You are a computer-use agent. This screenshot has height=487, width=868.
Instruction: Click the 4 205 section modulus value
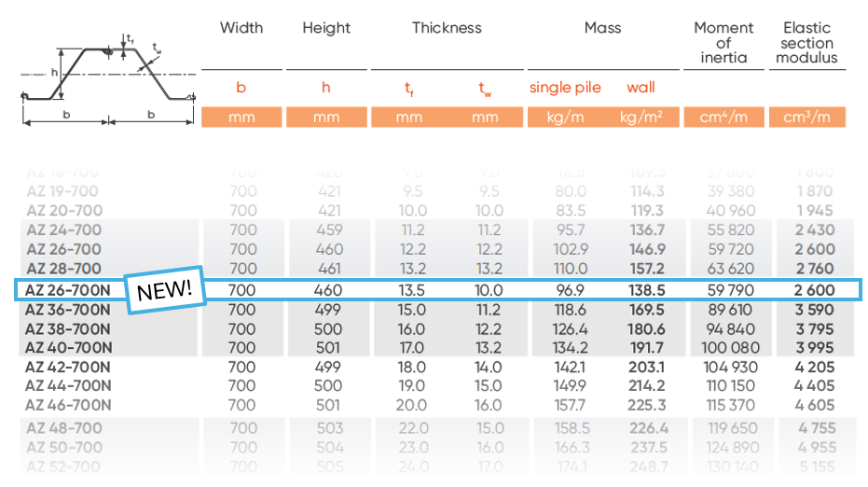(x=814, y=367)
